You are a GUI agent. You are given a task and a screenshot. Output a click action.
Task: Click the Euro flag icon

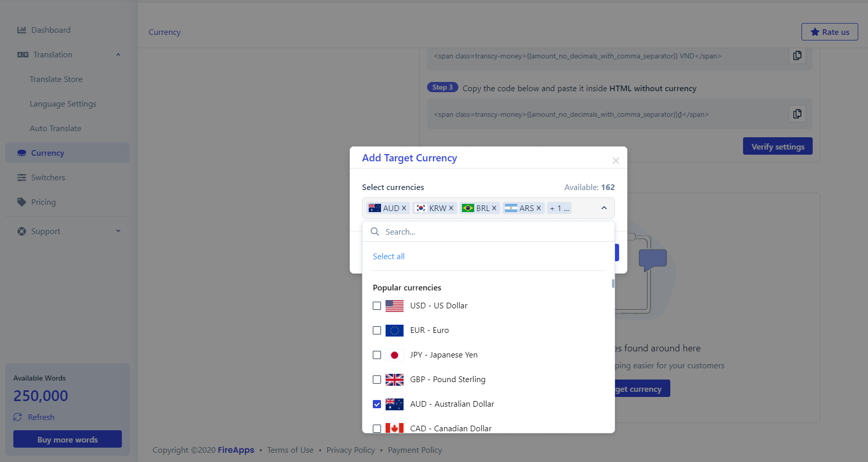pyautogui.click(x=394, y=330)
